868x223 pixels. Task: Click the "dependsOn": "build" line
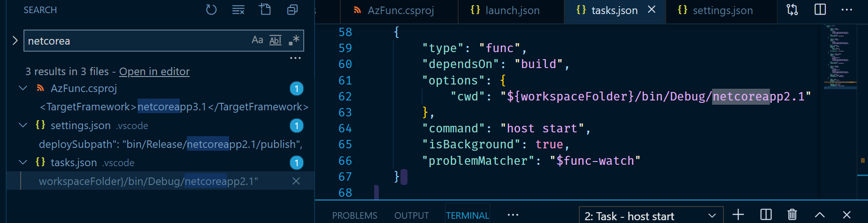tap(496, 64)
